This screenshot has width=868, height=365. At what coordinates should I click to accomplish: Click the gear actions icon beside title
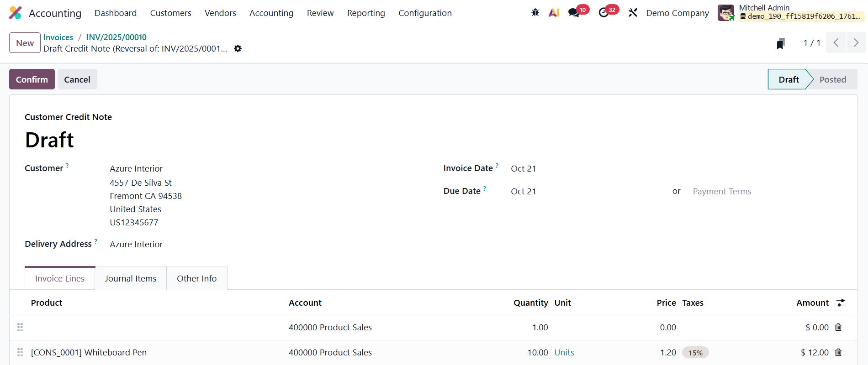tap(238, 48)
